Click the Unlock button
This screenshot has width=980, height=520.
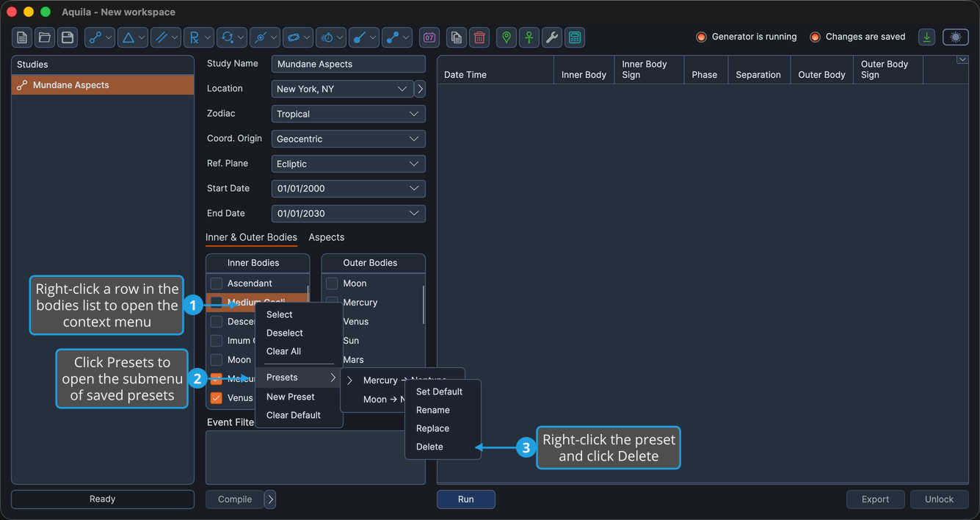[939, 499]
